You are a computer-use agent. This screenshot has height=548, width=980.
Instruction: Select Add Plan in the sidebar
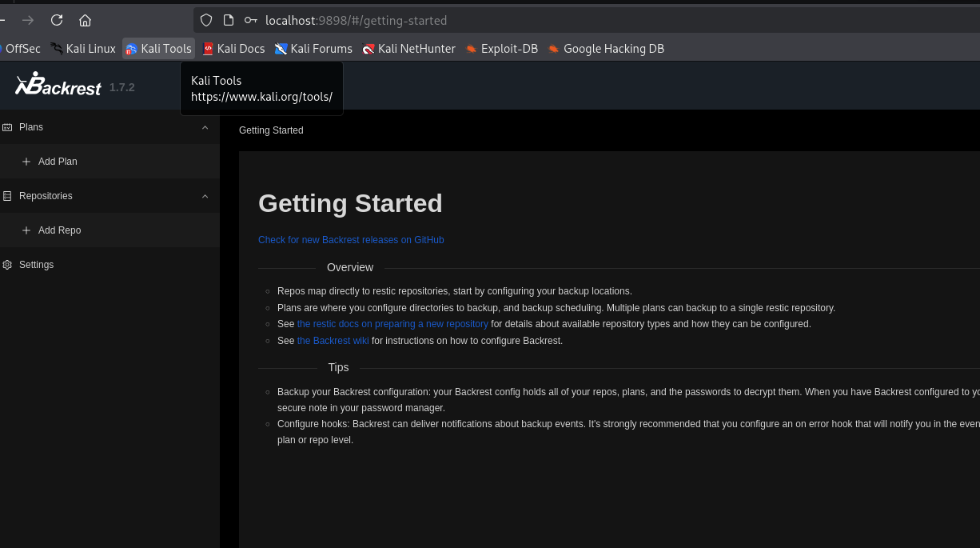pyautogui.click(x=58, y=162)
